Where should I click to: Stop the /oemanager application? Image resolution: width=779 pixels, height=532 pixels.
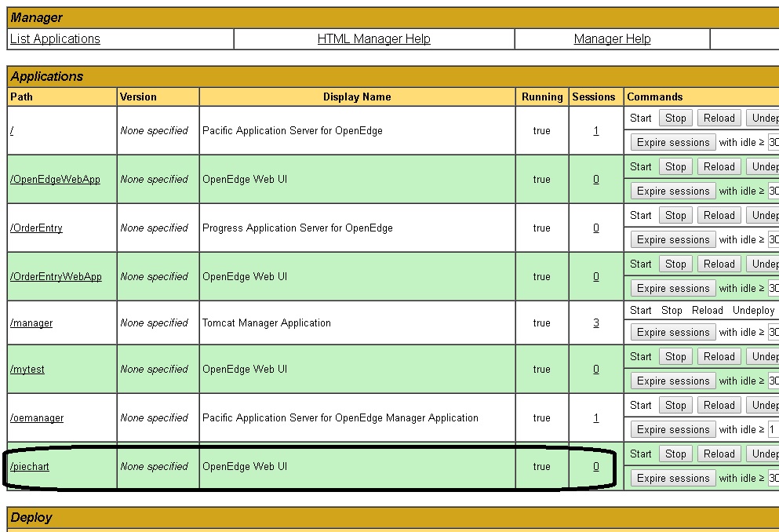(x=675, y=406)
